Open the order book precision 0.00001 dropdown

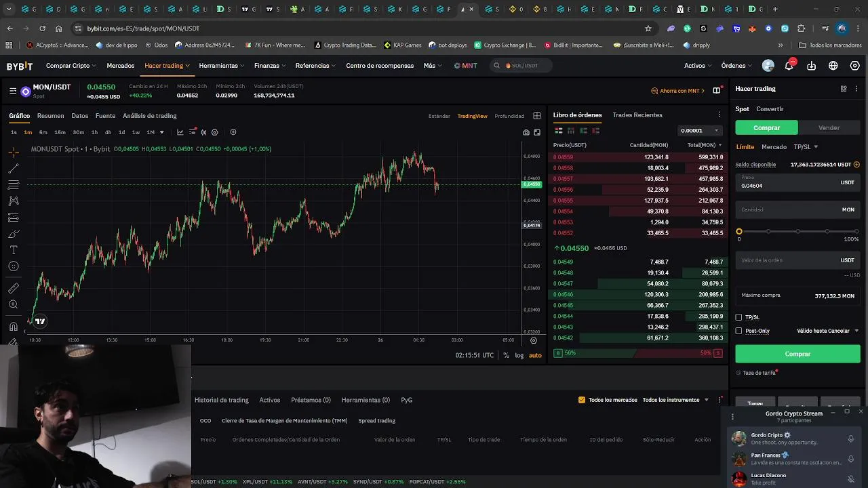click(x=700, y=130)
